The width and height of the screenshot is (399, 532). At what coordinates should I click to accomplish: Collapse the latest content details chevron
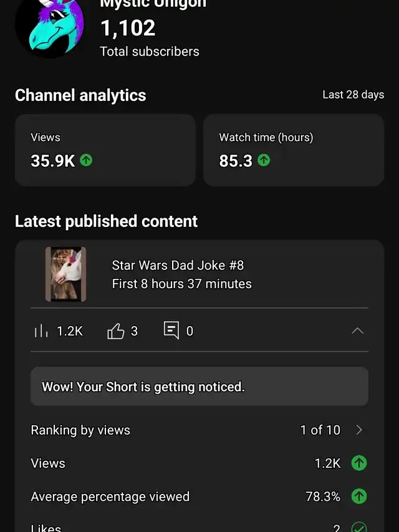[357, 331]
